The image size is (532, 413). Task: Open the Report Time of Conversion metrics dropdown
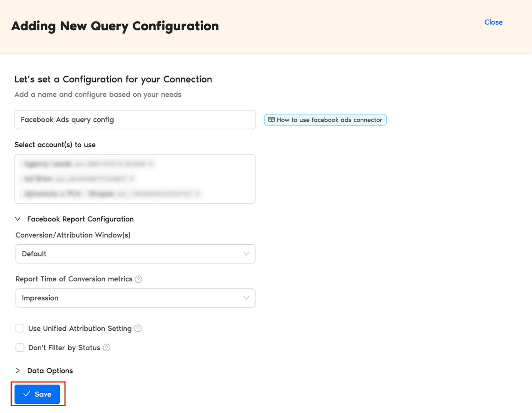point(135,298)
